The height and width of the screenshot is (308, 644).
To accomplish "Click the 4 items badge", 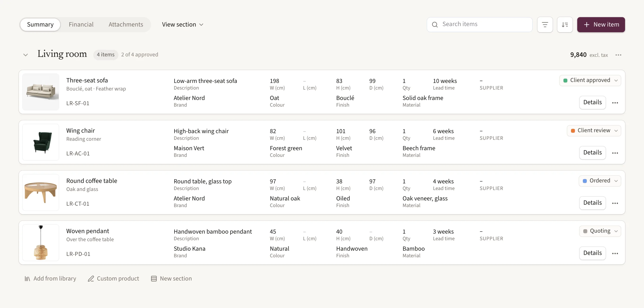I will [106, 55].
